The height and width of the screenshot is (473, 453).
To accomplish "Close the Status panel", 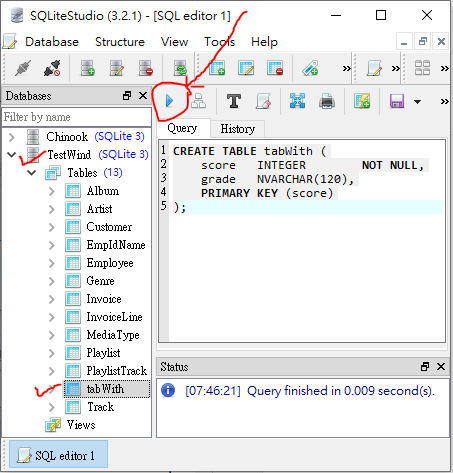I will [441, 367].
